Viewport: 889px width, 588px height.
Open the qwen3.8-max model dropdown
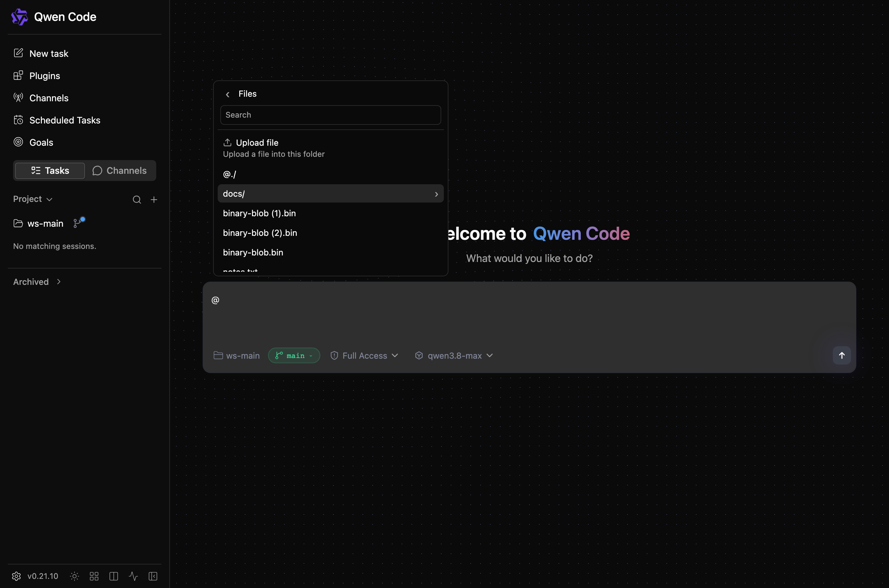[454, 355]
